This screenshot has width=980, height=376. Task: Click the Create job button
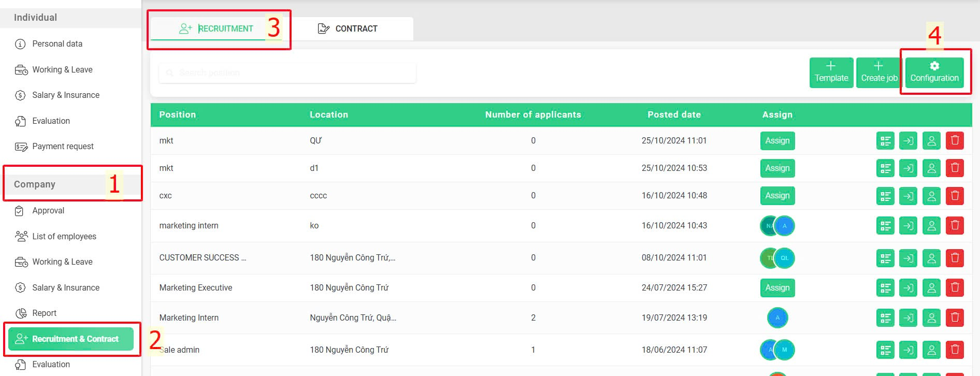[879, 73]
